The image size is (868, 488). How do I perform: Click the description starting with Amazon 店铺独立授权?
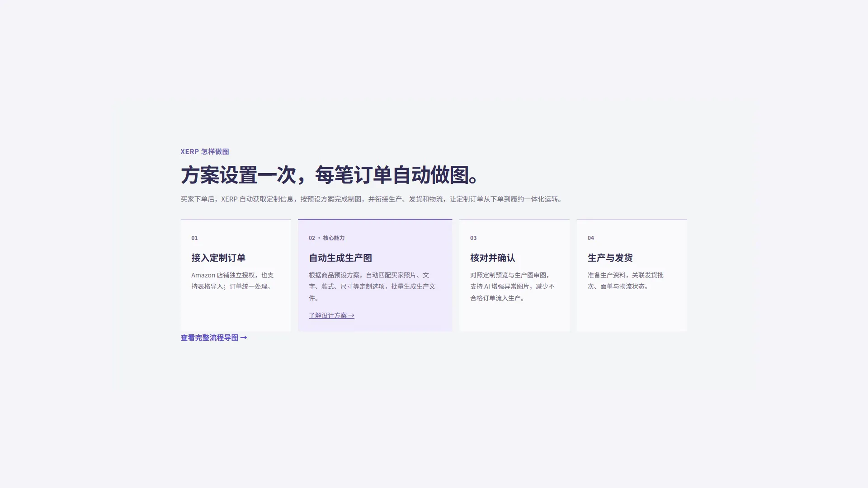coord(232,281)
